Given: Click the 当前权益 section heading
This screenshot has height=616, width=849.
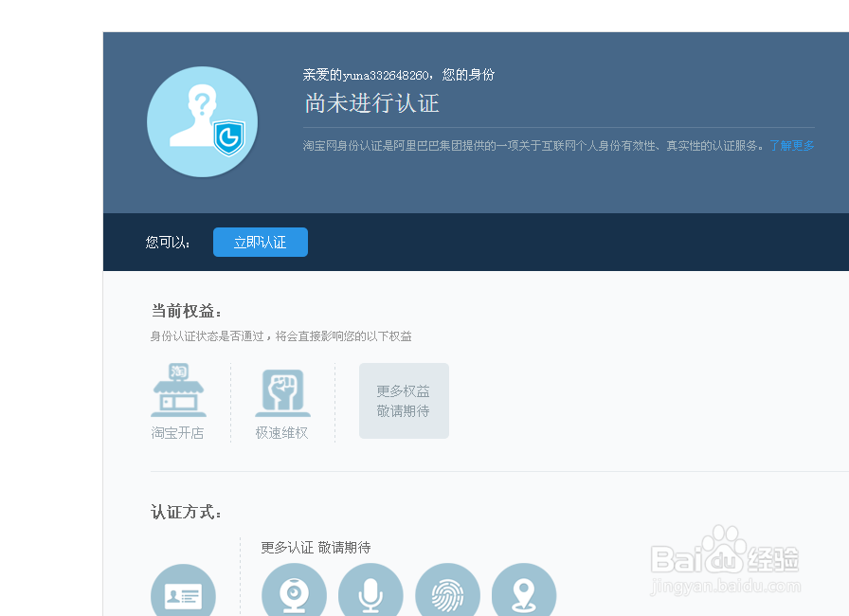Looking at the screenshot, I should coord(187,311).
